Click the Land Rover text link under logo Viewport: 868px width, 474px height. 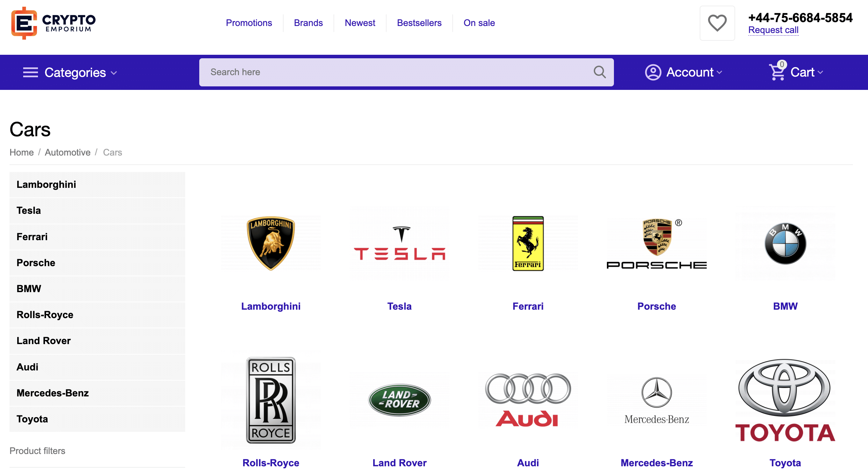[400, 463]
